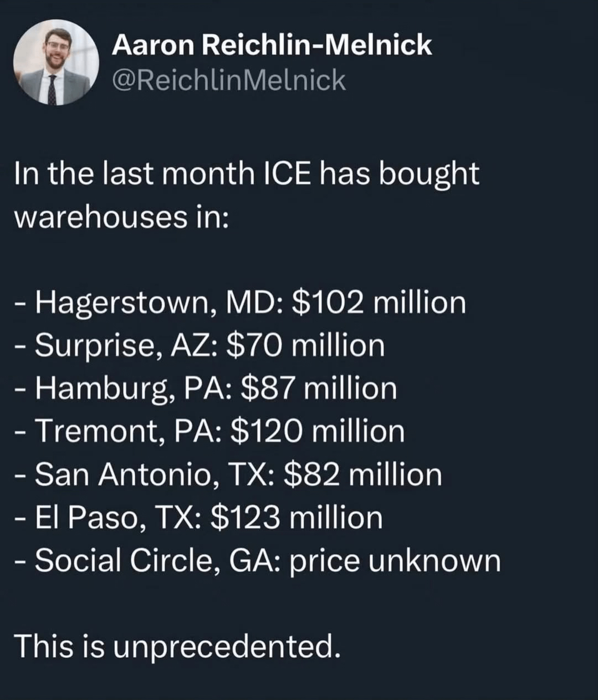Open Aaron Reichlin-Melnick's profile picture
This screenshot has height=700, width=598.
[x=56, y=63]
